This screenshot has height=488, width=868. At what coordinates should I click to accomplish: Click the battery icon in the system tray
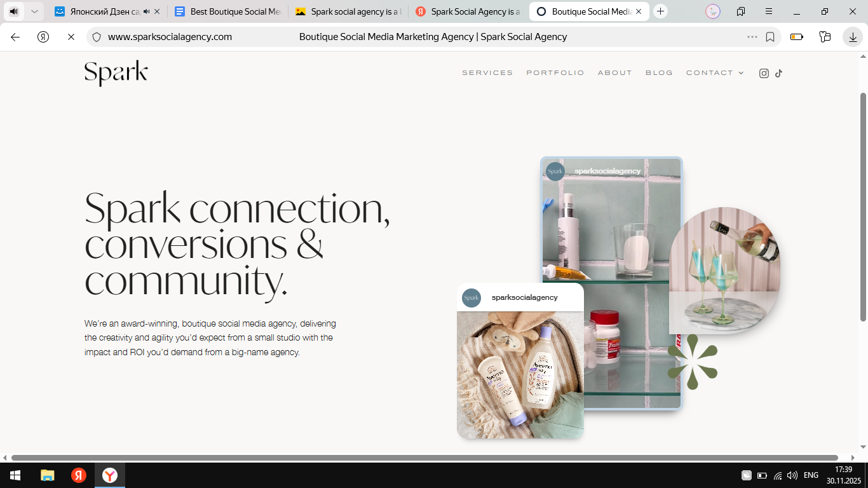(762, 475)
